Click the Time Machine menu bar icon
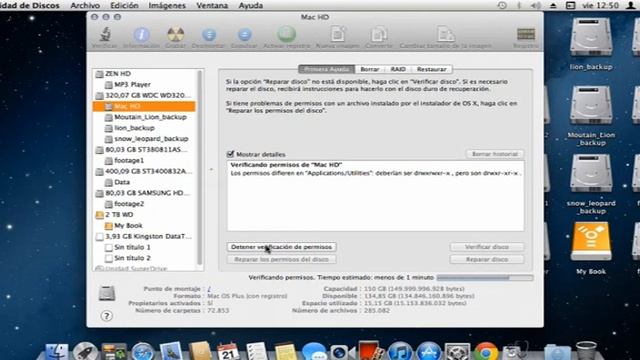Viewport: 640px width, 360px height. 502,5
